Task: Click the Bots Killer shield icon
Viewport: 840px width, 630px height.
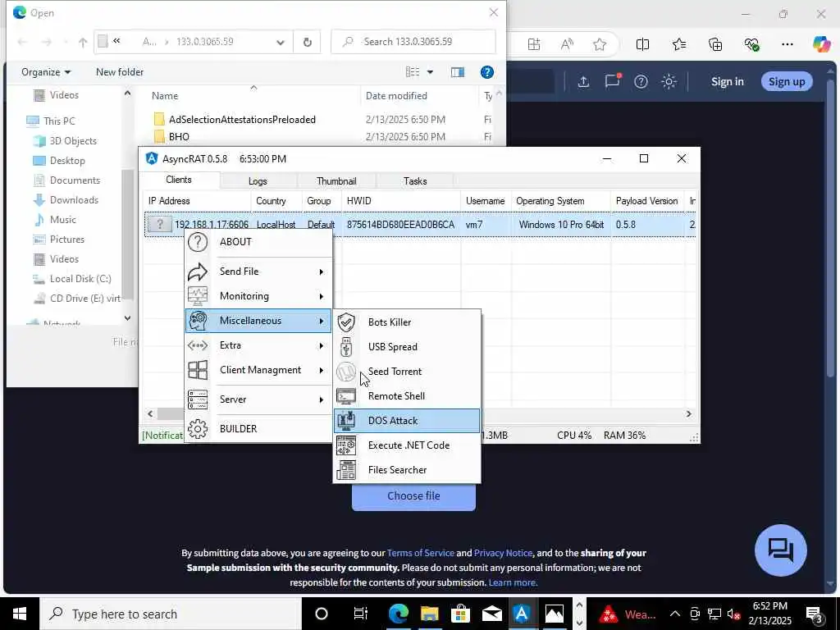Action: pyautogui.click(x=346, y=322)
